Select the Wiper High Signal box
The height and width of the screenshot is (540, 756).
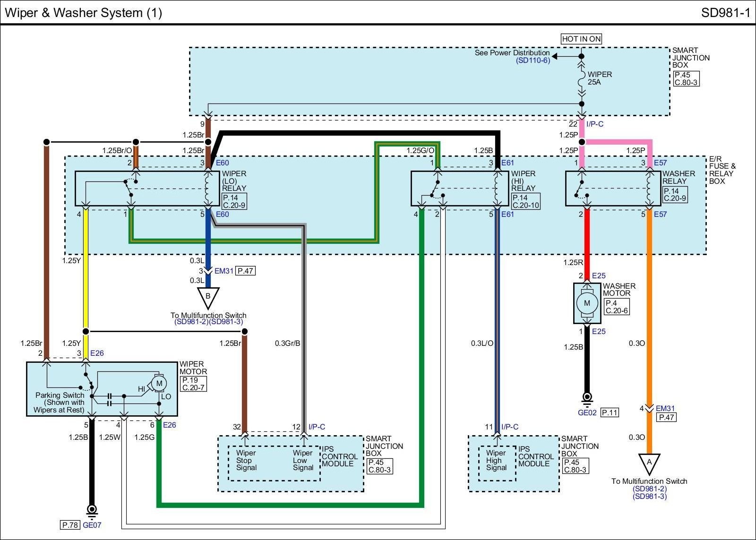pos(496,461)
